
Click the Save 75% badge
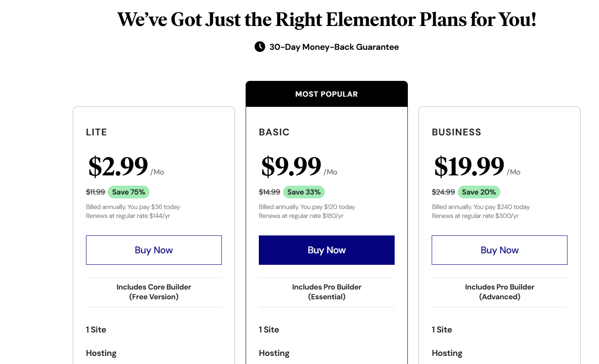[129, 192]
